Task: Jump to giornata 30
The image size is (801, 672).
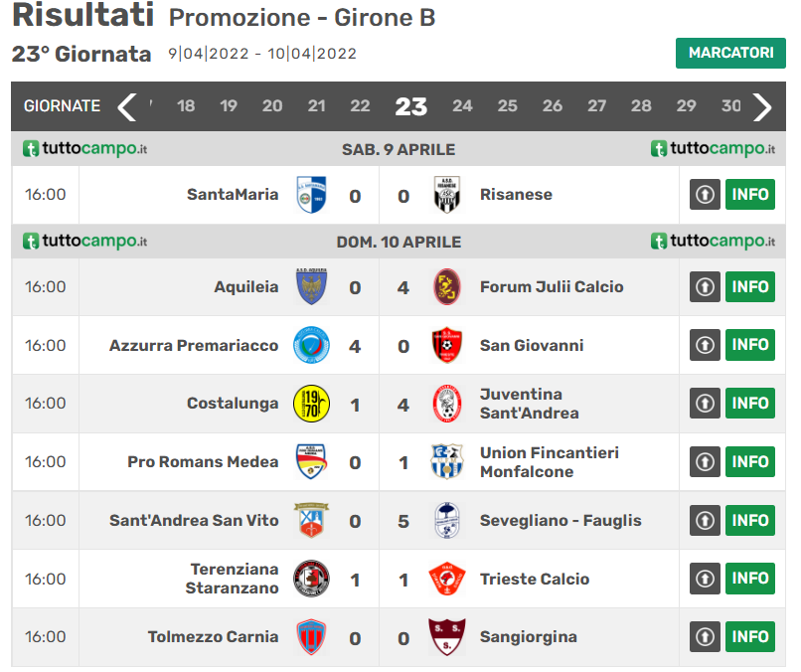Action: click(x=730, y=105)
